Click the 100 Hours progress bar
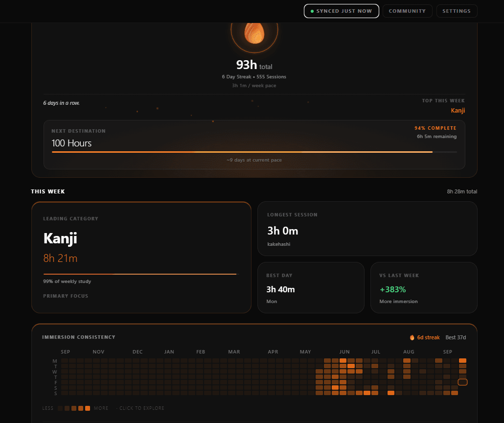 pos(254,152)
